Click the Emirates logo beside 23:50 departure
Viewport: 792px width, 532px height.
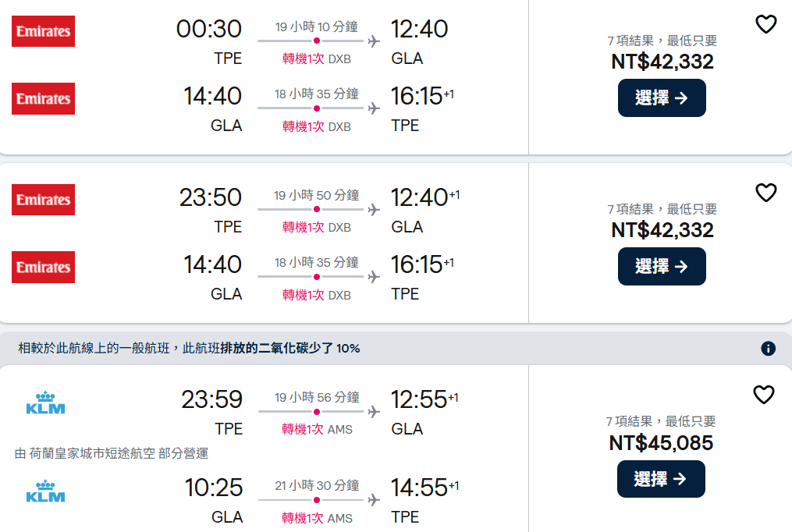pos(44,200)
